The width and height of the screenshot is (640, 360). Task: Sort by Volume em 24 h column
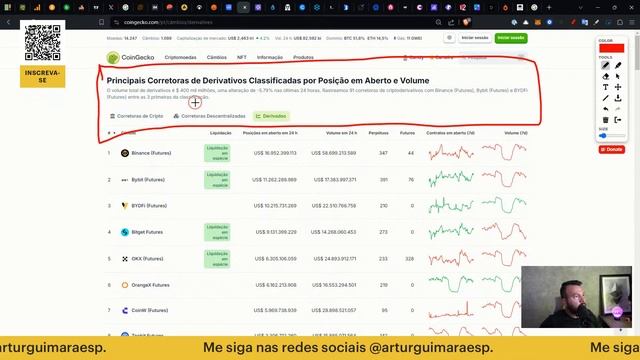341,133
